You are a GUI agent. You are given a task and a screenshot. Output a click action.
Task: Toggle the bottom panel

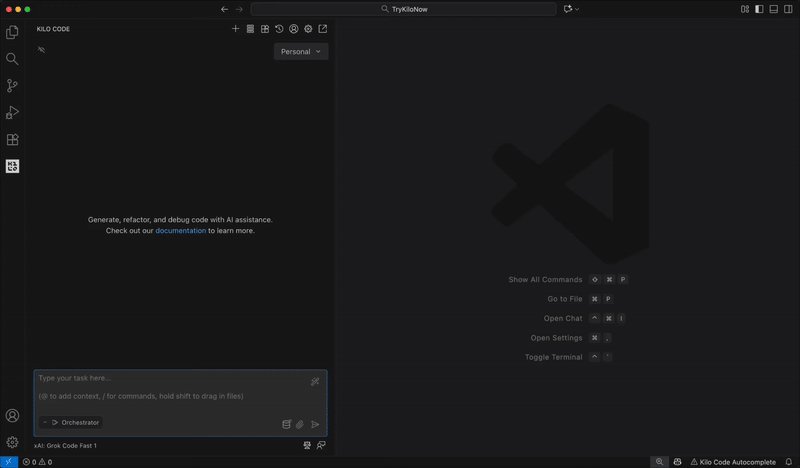pyautogui.click(x=773, y=9)
